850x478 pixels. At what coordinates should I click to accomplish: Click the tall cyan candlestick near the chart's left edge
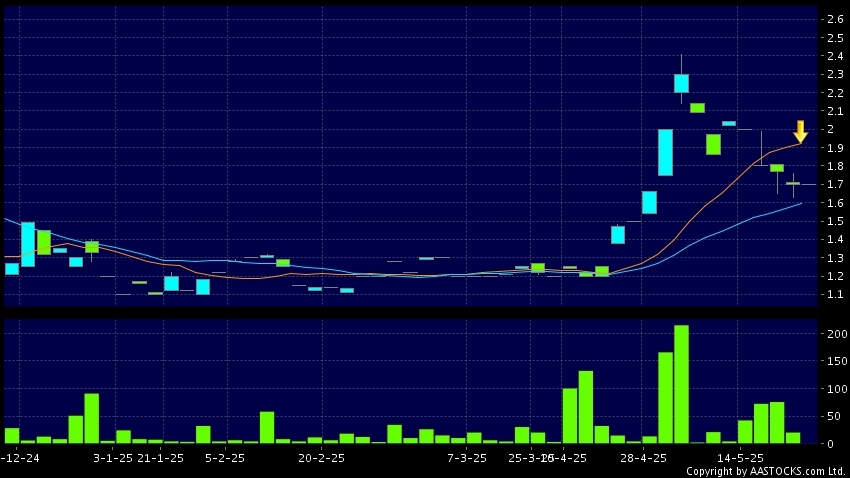[x=28, y=244]
